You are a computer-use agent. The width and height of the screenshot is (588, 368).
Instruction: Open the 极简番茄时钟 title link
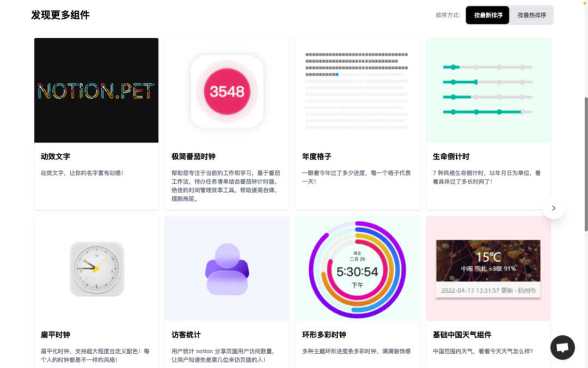[x=193, y=156]
